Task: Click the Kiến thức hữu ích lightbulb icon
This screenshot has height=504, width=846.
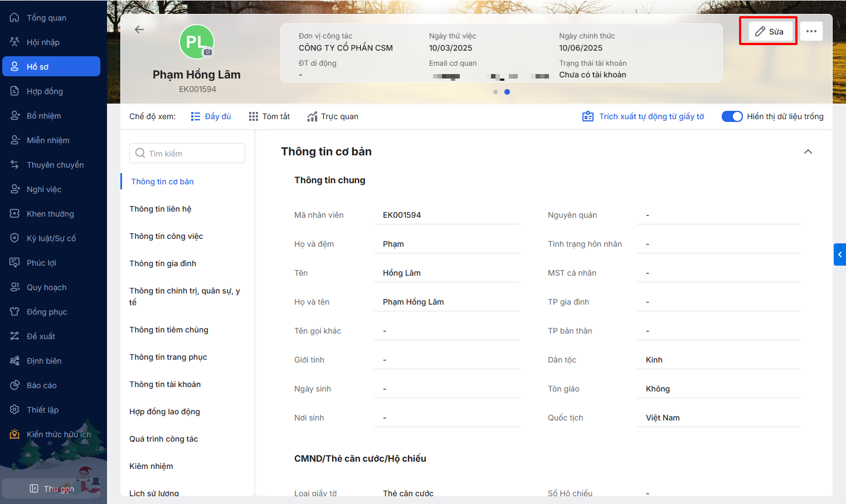Action: coord(14,434)
